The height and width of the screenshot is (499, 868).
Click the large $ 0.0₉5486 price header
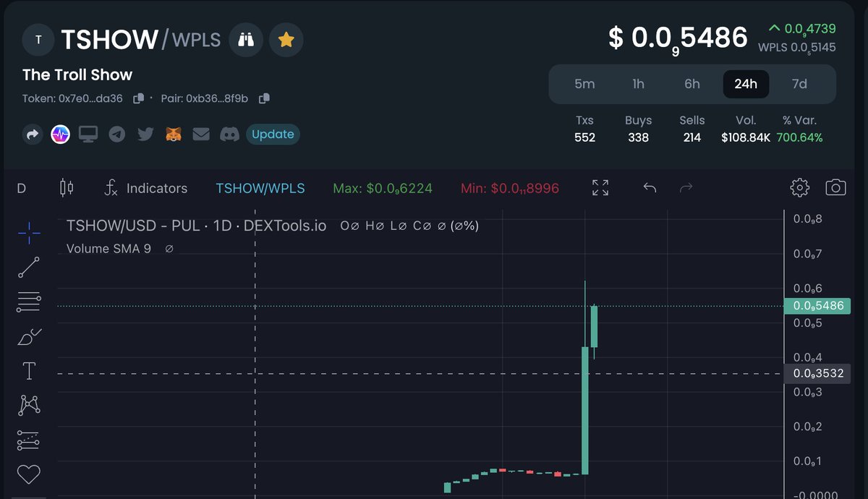(678, 38)
